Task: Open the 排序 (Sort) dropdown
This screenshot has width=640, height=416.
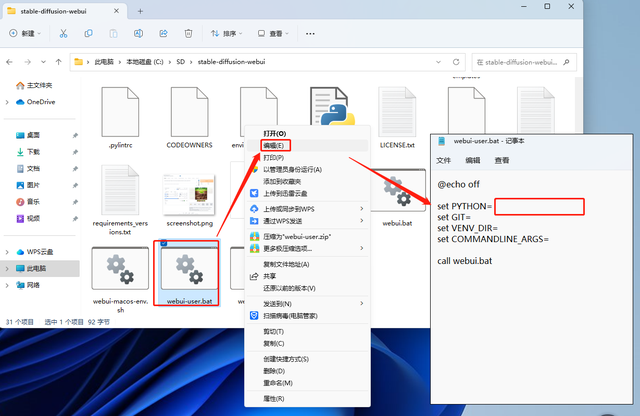Action: click(x=227, y=33)
